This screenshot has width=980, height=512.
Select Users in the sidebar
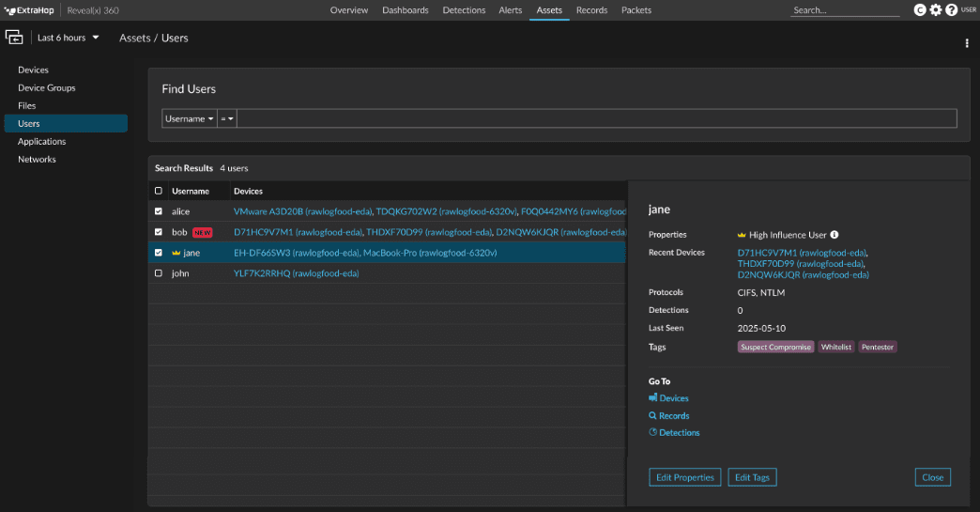pos(66,123)
